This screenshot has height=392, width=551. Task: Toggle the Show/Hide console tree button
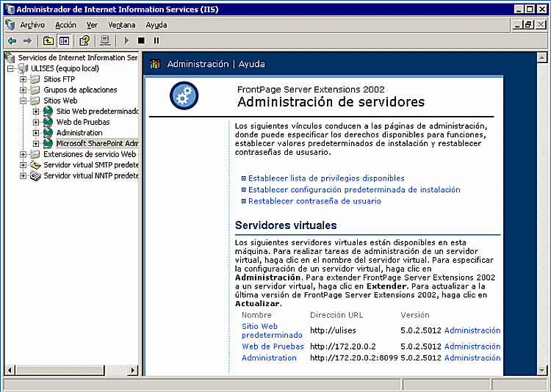(64, 41)
